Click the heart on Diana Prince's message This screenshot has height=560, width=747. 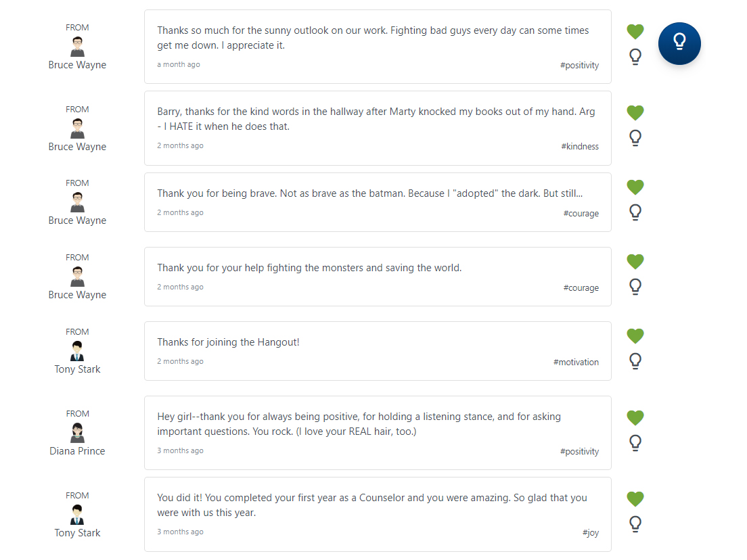tap(635, 418)
